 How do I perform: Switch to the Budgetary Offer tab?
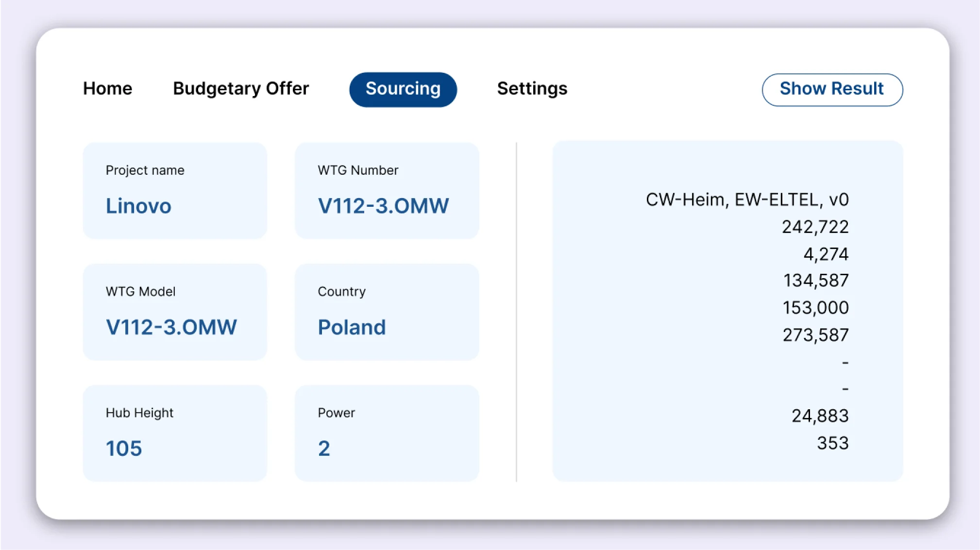point(241,89)
